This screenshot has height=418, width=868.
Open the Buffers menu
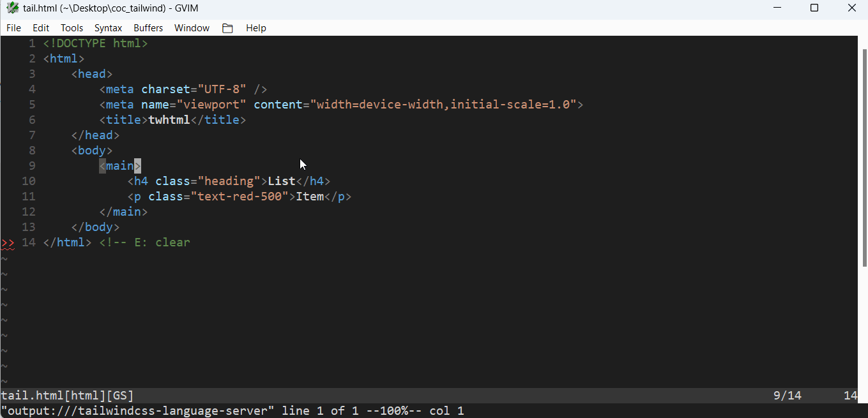[148, 27]
